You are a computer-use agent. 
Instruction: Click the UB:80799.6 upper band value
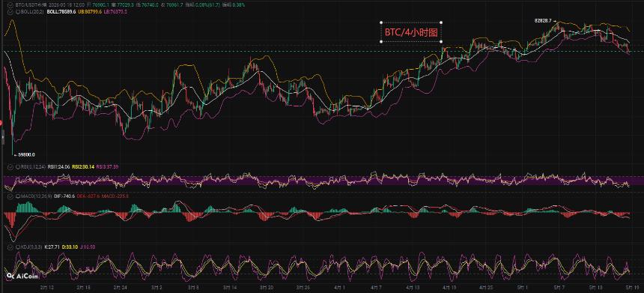click(90, 12)
